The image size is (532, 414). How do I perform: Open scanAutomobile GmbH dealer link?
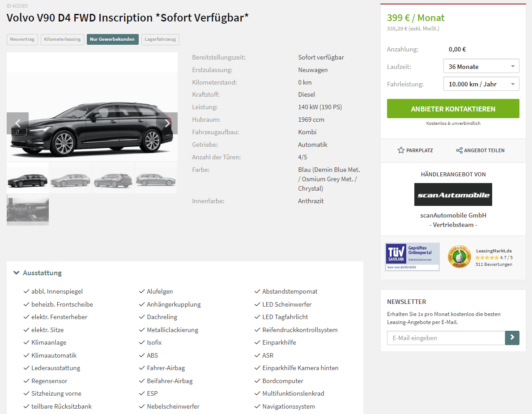tap(453, 215)
